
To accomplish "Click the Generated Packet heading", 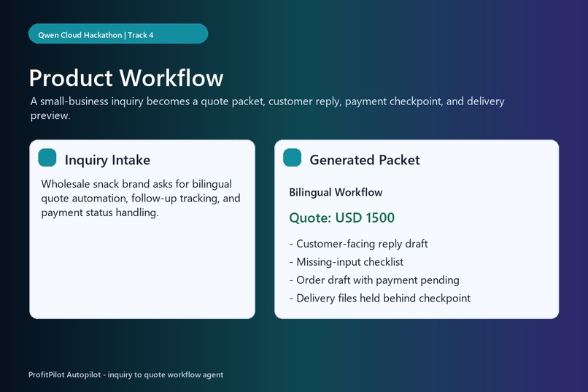I will point(365,160).
